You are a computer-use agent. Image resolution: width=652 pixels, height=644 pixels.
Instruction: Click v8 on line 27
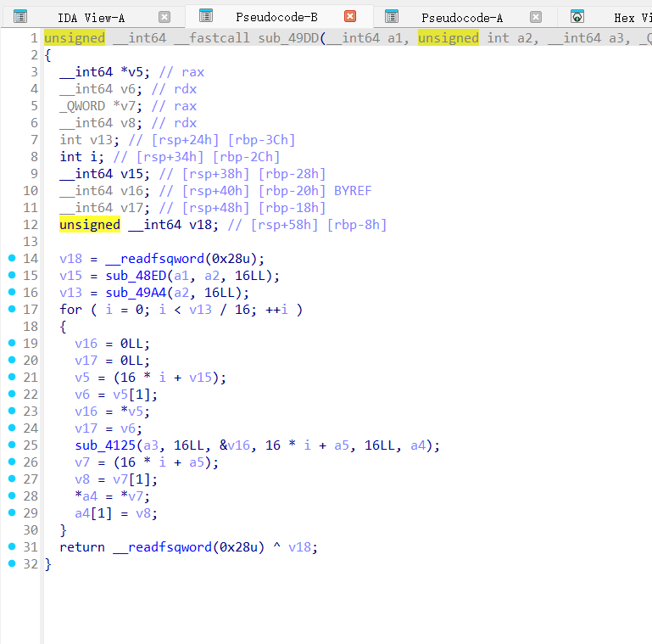point(82,479)
